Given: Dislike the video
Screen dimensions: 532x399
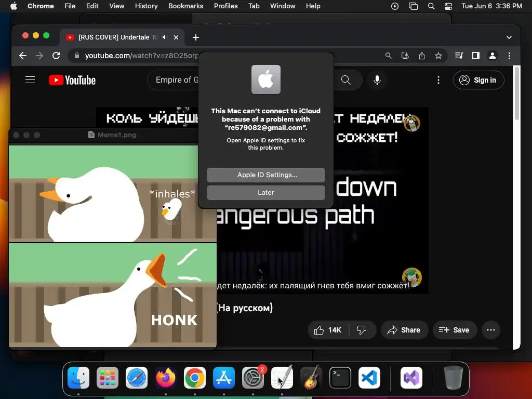Looking at the screenshot, I should (x=362, y=330).
